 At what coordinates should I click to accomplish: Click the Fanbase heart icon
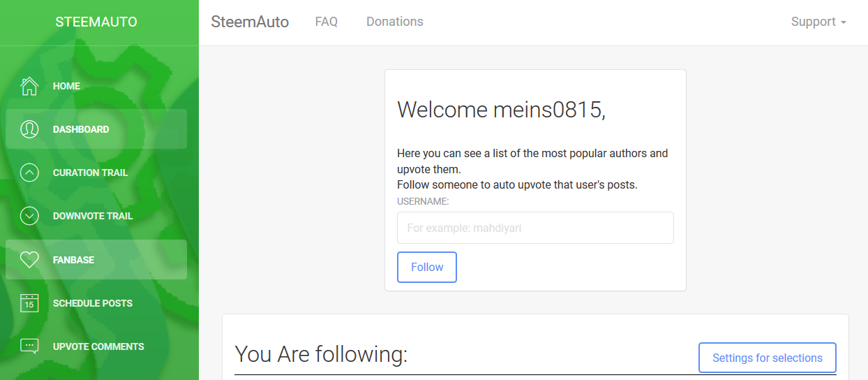click(x=29, y=260)
